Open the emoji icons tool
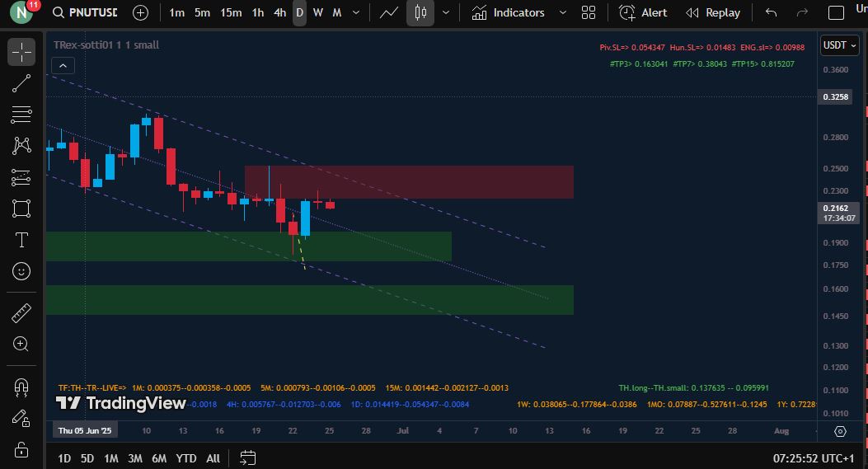Viewport: 868px width, 469px height. [x=21, y=271]
